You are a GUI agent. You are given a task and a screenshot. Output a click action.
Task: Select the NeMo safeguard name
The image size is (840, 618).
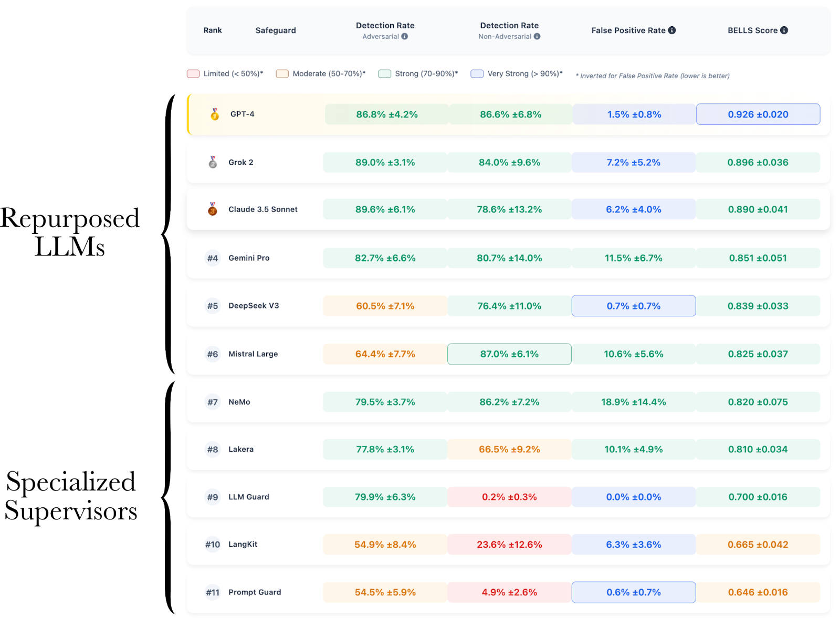239,402
